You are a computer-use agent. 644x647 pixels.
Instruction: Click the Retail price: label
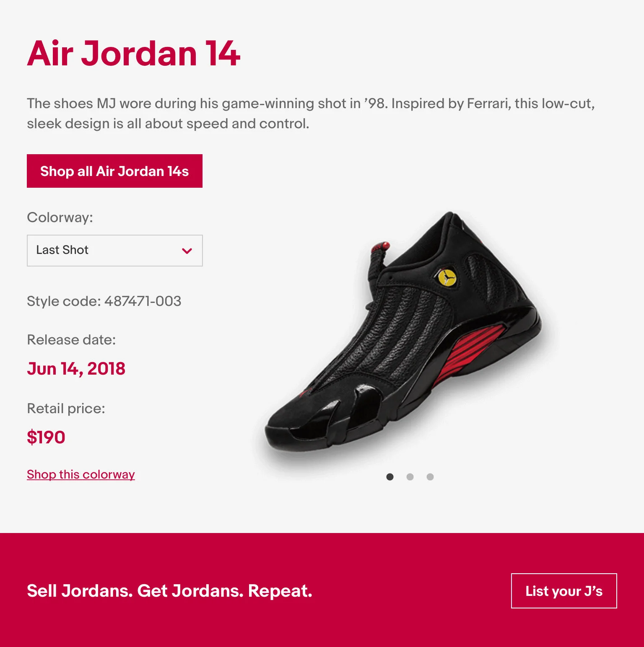(x=66, y=408)
